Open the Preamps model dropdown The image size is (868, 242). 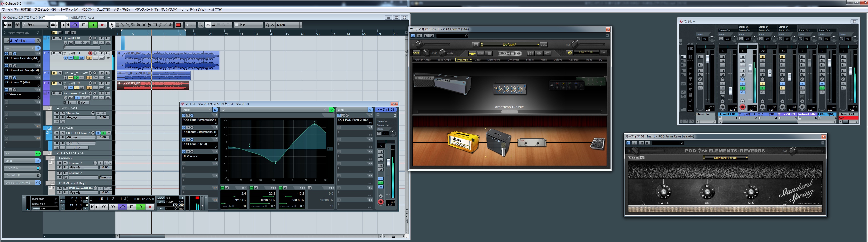pos(464,60)
